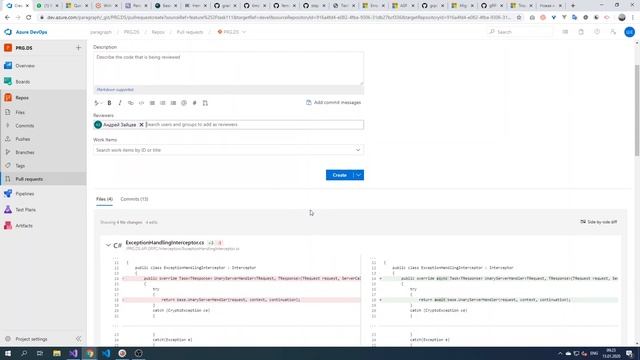Click the page vertical scrollbar
Image resolution: width=640 pixels, height=360 pixels.
pyautogui.click(x=637, y=110)
